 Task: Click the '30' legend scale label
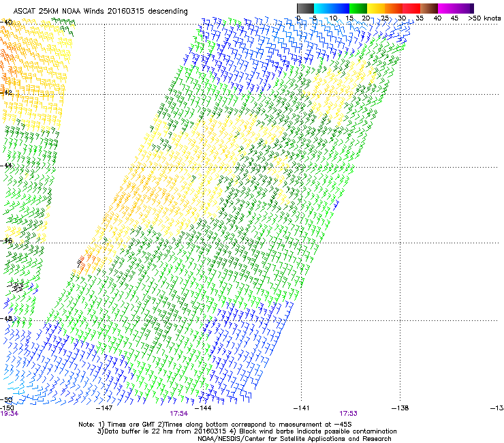click(402, 18)
